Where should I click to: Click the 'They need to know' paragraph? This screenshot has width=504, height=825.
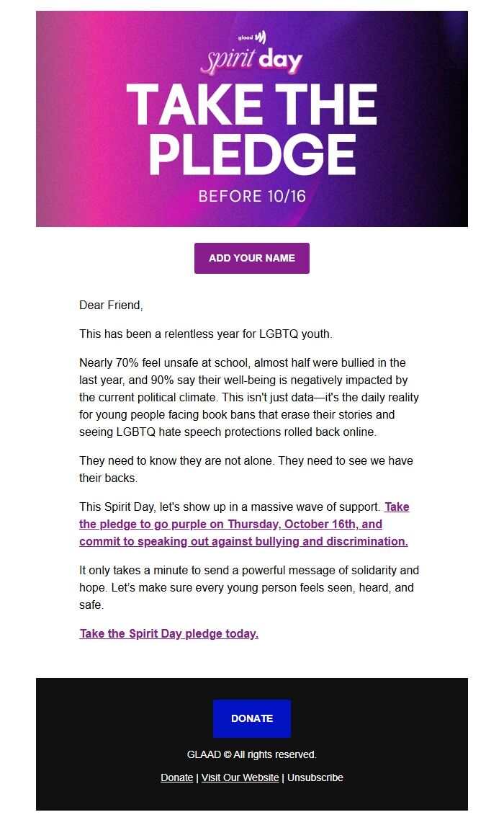[246, 469]
